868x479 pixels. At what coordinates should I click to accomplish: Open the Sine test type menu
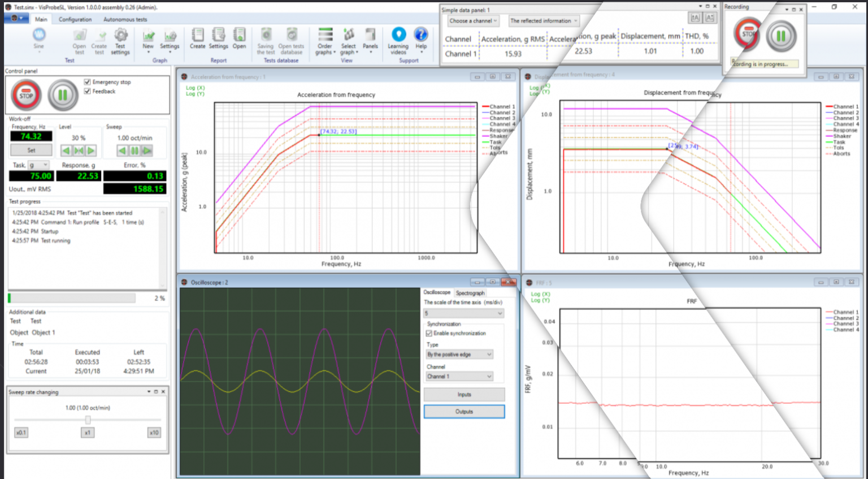click(38, 40)
